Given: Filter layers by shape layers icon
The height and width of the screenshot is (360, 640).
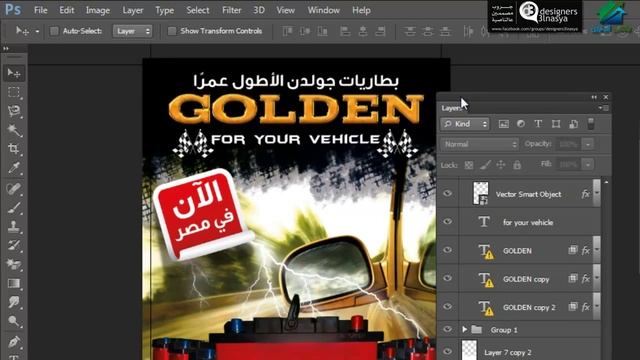Looking at the screenshot, I should [556, 124].
